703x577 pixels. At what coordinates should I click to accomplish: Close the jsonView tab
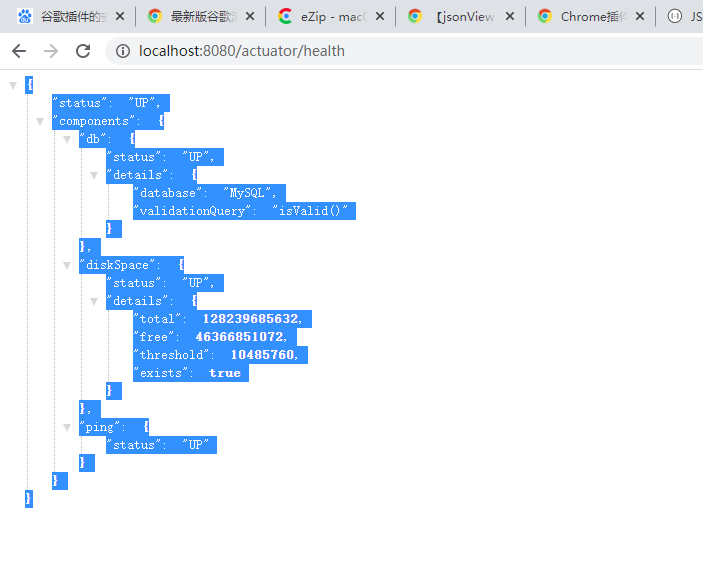(508, 16)
